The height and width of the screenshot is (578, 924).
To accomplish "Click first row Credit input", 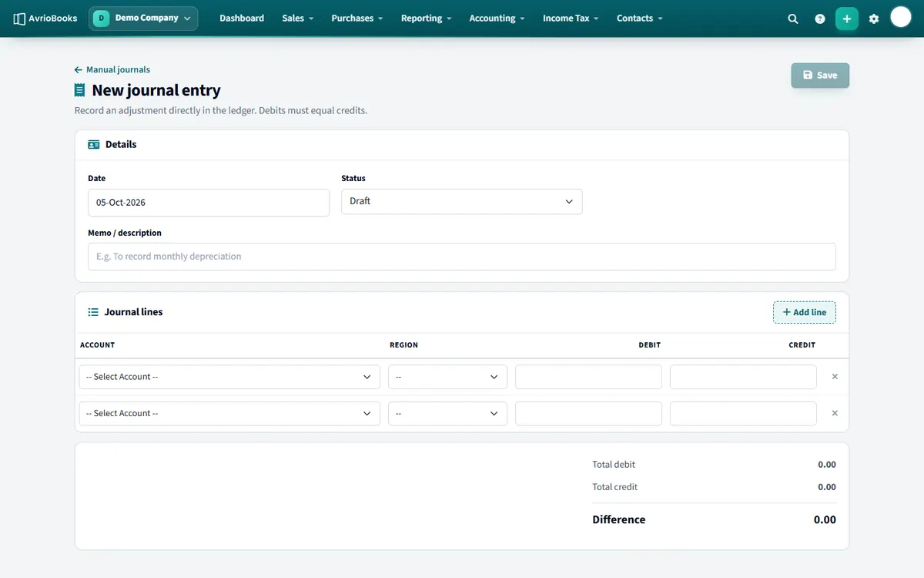I will click(x=743, y=377).
